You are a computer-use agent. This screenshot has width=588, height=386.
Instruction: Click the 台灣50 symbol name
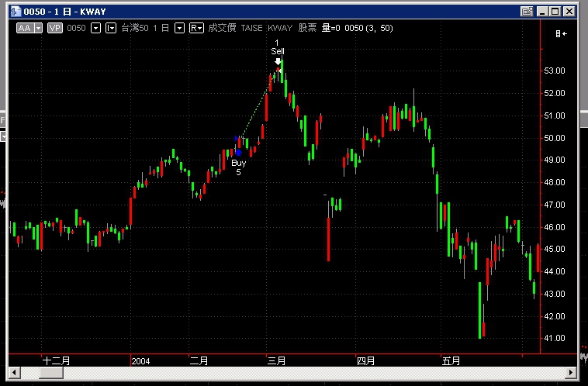pyautogui.click(x=135, y=28)
